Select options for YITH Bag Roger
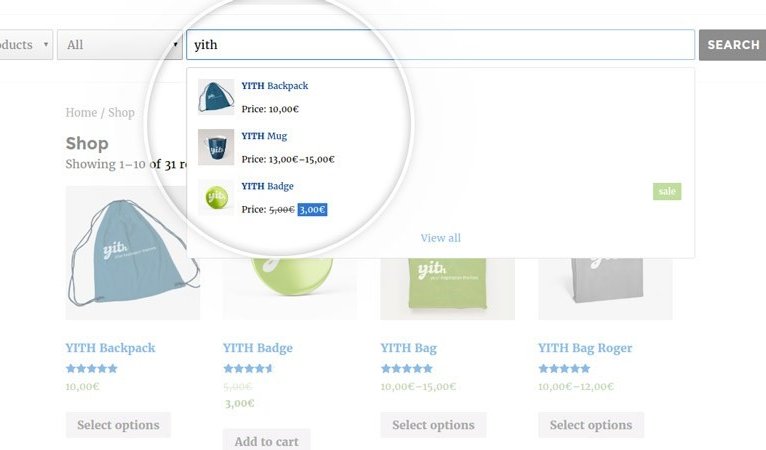Screen dimensions: 766x450 (591, 425)
